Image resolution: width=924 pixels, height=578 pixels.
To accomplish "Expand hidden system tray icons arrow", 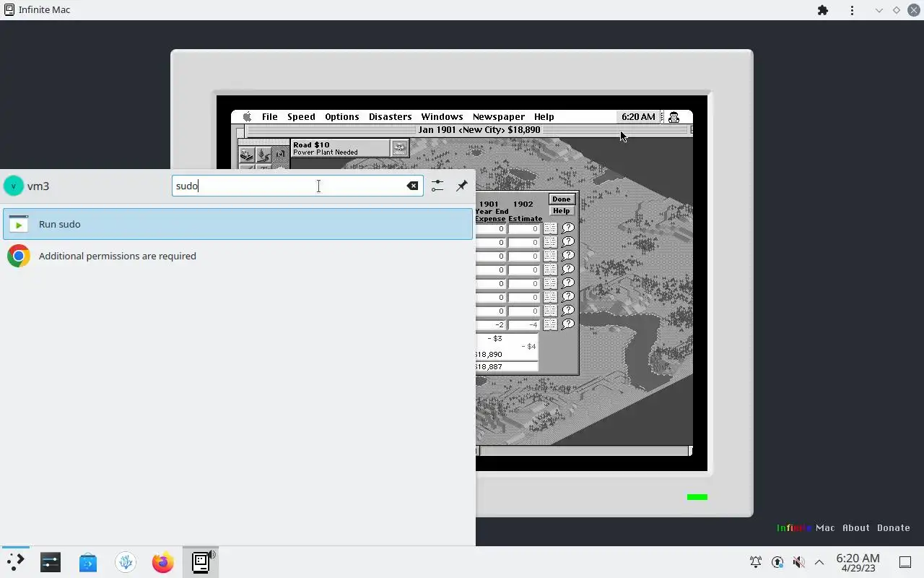I will 819,562.
